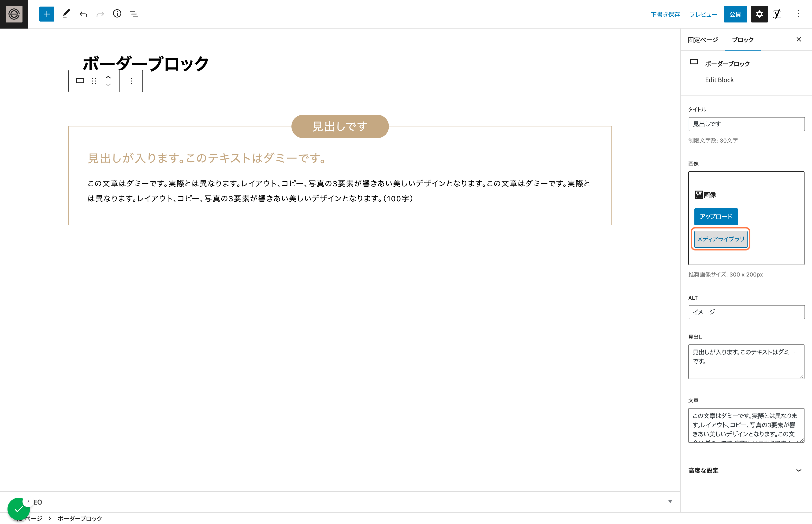
Task: Expand the 高度な設定 panel
Action: pos(746,470)
